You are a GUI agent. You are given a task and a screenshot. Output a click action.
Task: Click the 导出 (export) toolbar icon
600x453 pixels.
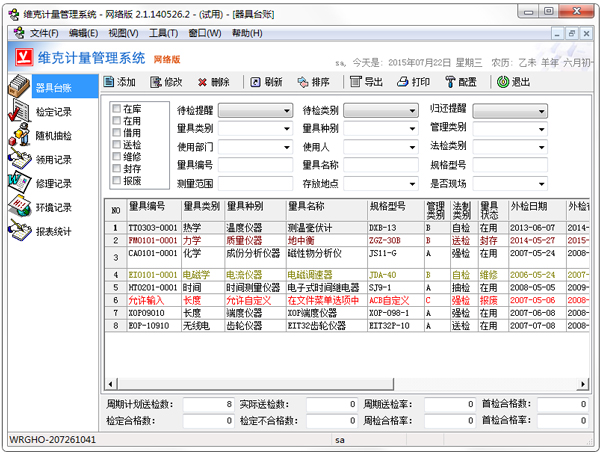[355, 81]
